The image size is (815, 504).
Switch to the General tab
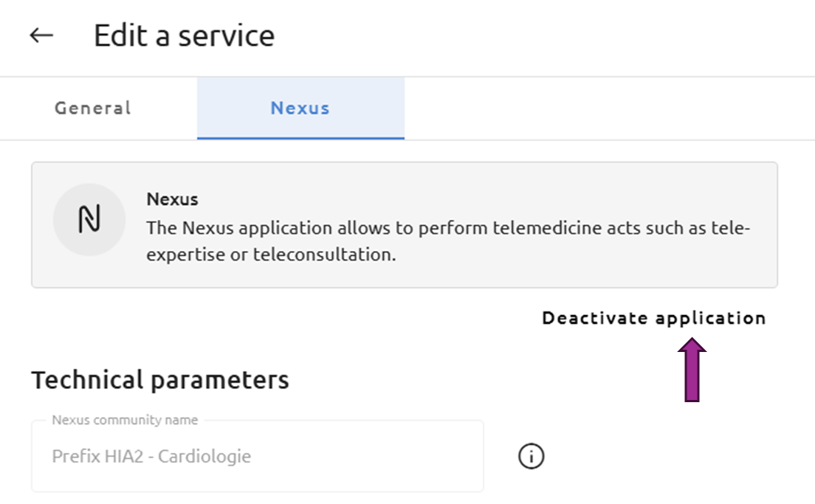pos(93,108)
